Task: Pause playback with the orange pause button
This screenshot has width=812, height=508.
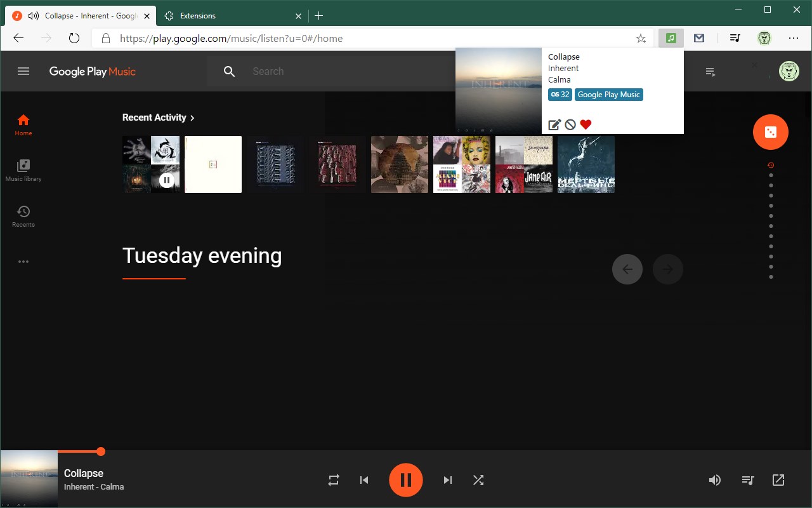Action: click(x=406, y=480)
